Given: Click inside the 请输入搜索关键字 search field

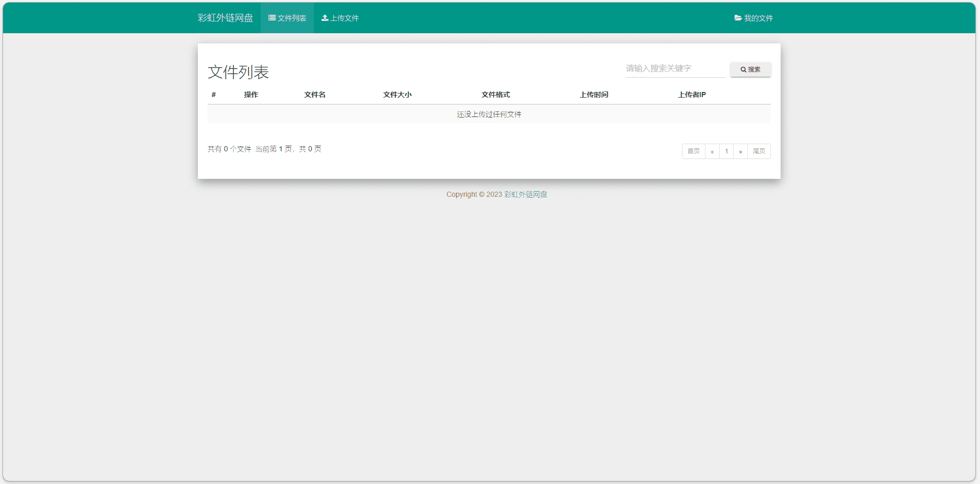Looking at the screenshot, I should pos(674,68).
